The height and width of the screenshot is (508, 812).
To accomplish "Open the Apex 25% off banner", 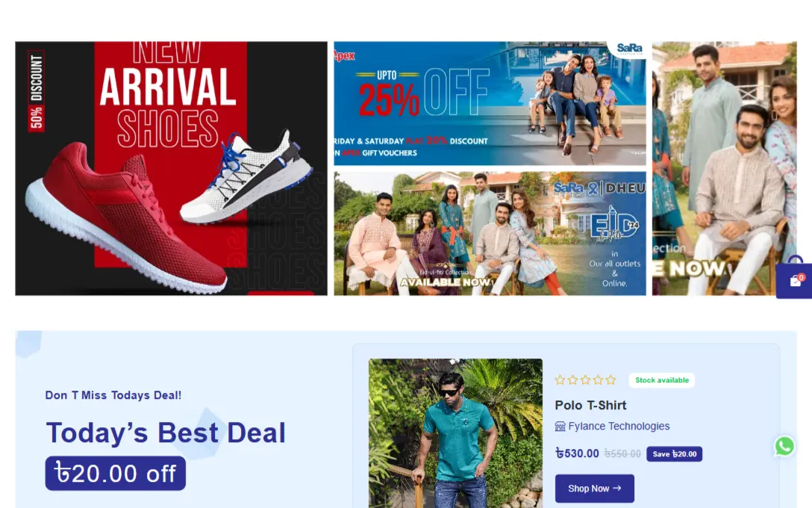I will pyautogui.click(x=490, y=104).
